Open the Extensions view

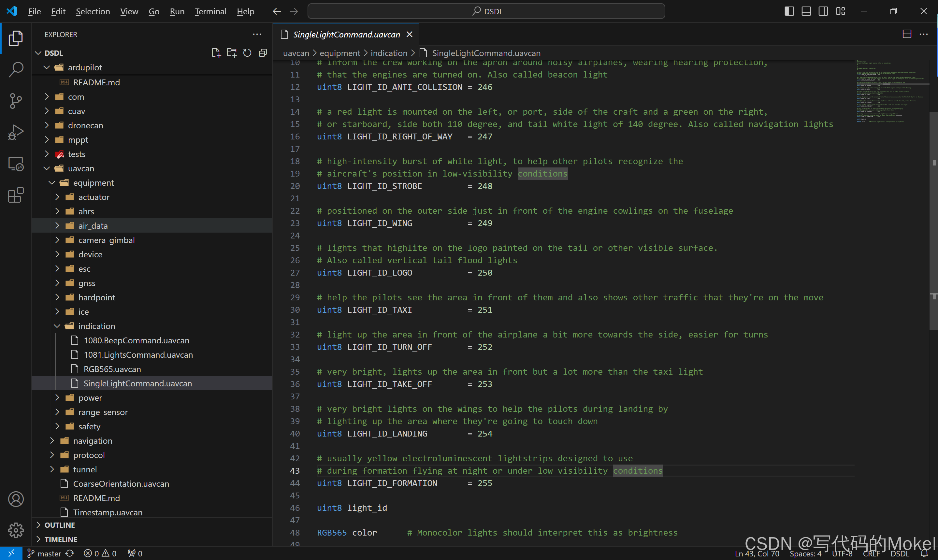pos(16,195)
